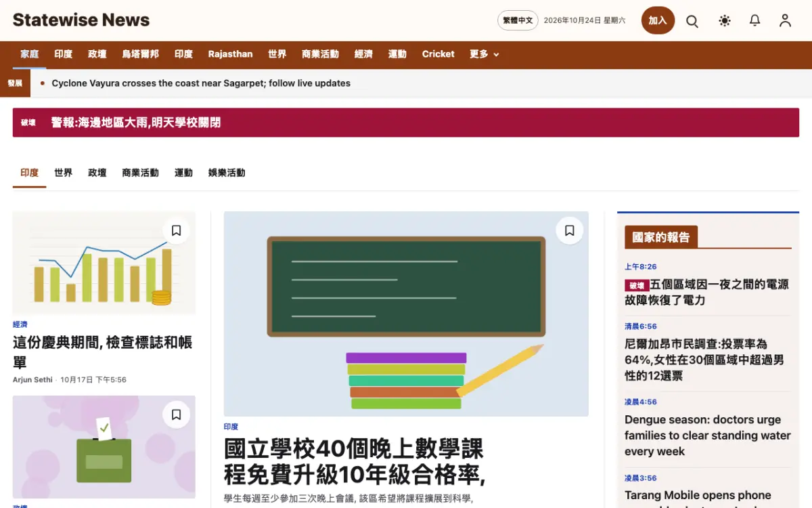Switch to the 商業活動 content tab
Viewport: 812px width, 508px height.
click(140, 173)
